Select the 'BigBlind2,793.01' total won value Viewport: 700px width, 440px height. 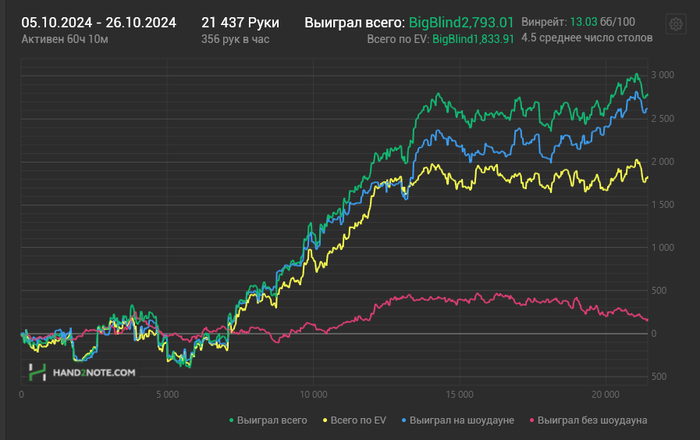[x=461, y=23]
